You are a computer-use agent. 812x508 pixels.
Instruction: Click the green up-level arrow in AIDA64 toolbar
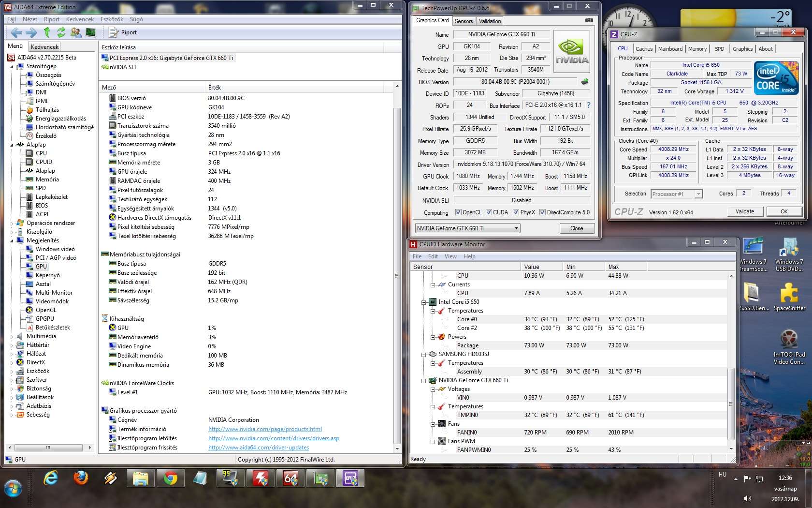47,32
